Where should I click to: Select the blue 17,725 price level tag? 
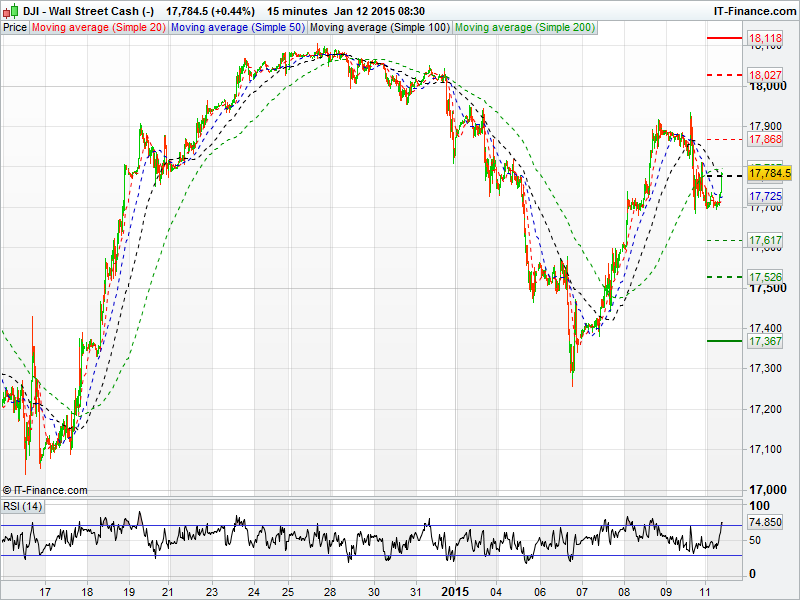[765, 197]
